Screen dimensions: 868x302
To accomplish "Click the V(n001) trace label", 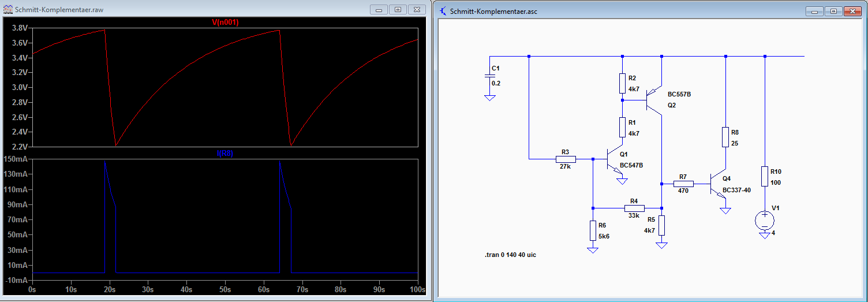I will click(x=225, y=23).
